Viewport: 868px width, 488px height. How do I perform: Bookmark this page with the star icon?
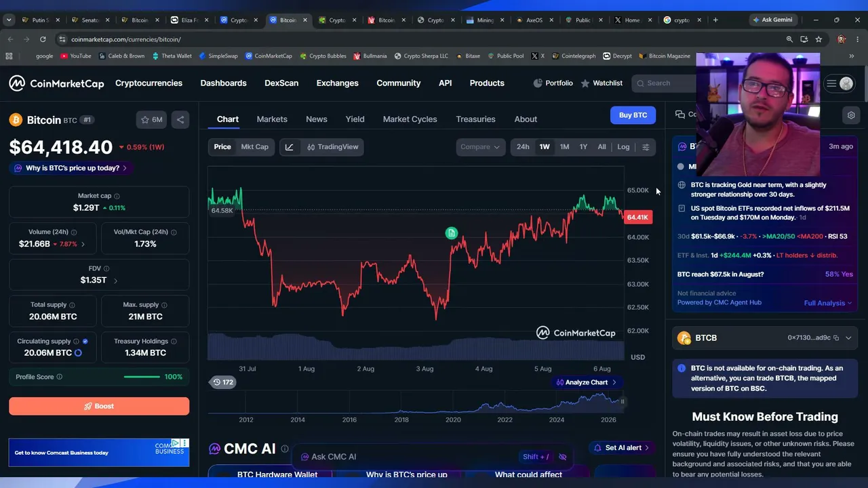[818, 39]
